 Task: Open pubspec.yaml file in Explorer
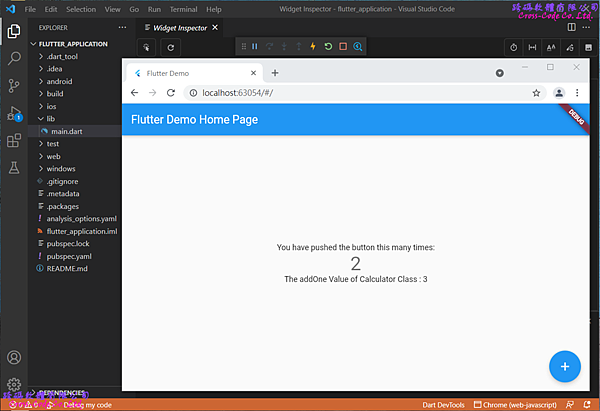[x=68, y=256]
